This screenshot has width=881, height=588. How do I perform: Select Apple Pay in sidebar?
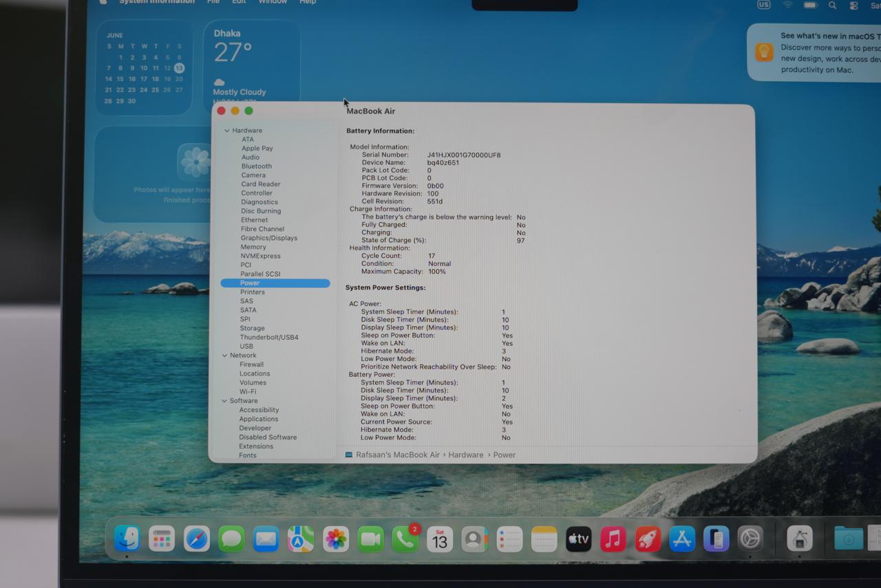pos(257,148)
